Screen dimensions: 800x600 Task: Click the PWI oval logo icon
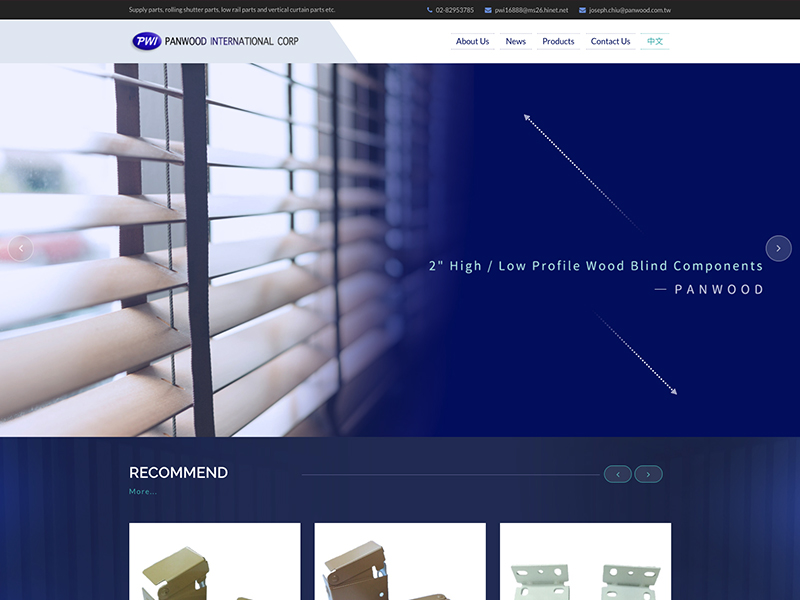[x=146, y=41]
